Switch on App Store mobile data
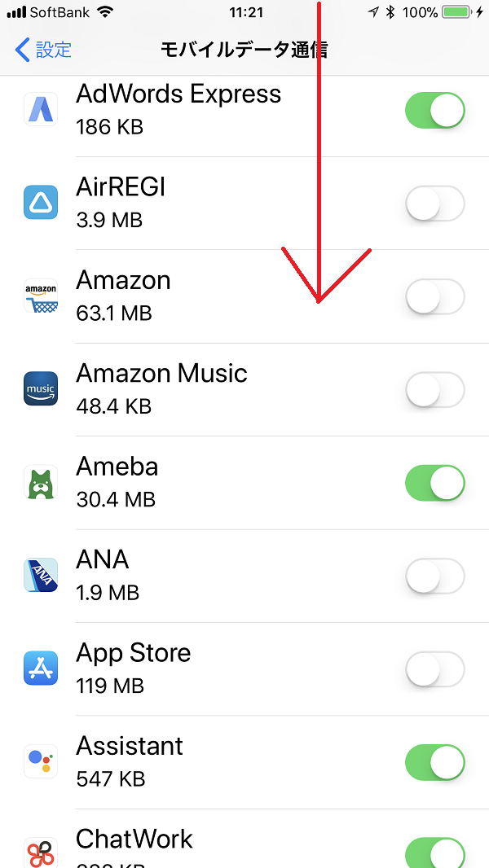The image size is (489, 868). click(x=434, y=669)
